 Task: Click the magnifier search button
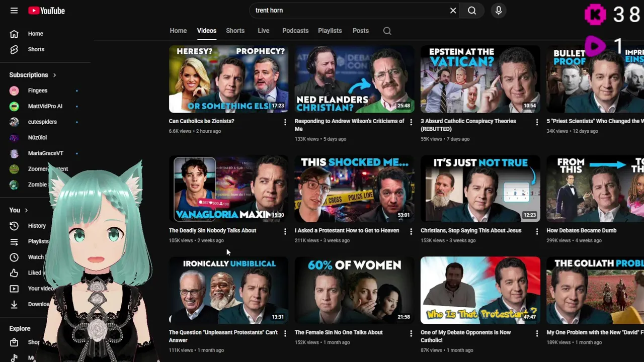point(472,11)
